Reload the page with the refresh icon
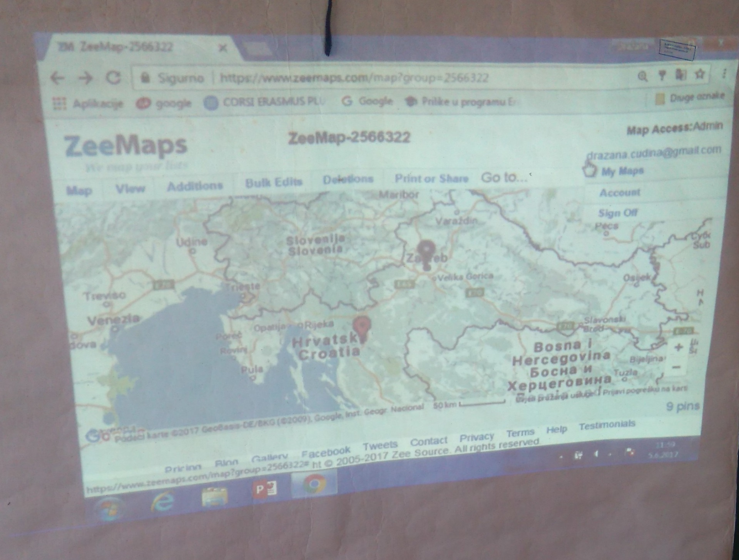The width and height of the screenshot is (739, 560). pos(113,78)
